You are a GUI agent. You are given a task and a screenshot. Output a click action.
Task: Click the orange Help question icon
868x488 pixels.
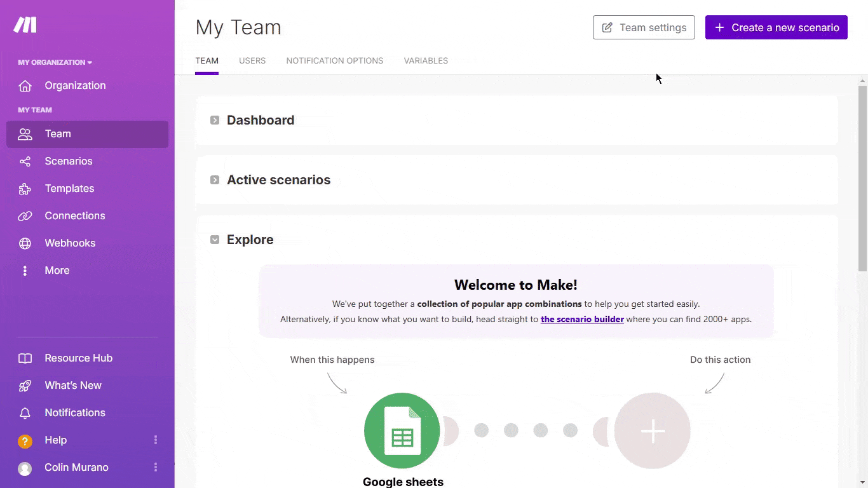pos(25,441)
